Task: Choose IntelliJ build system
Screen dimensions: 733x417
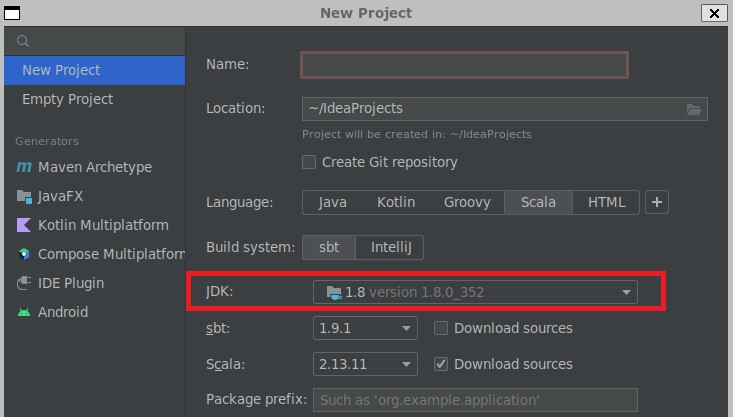Action: click(x=390, y=247)
